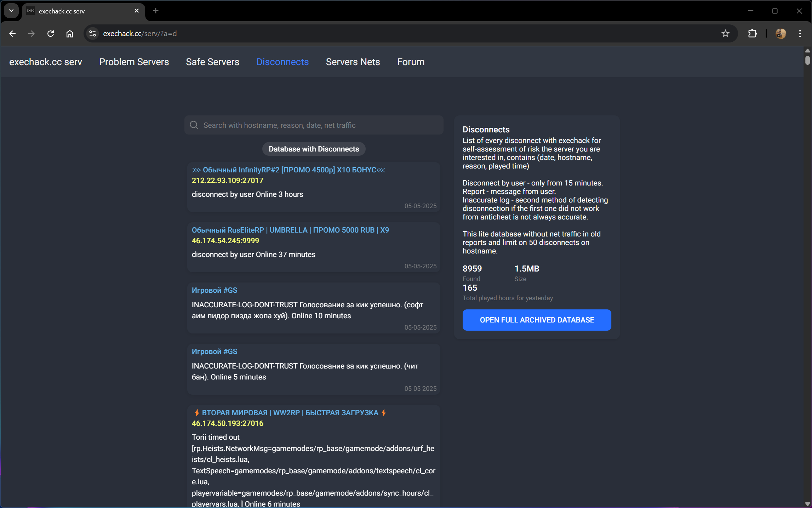The width and height of the screenshot is (812, 508).
Task: Go forward in browser history
Action: (32, 34)
